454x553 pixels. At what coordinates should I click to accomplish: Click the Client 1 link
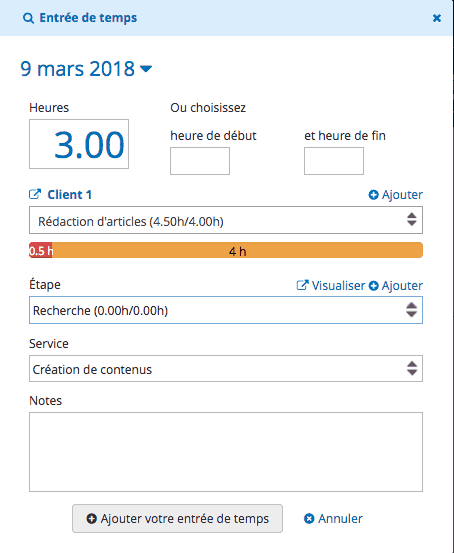coord(69,195)
